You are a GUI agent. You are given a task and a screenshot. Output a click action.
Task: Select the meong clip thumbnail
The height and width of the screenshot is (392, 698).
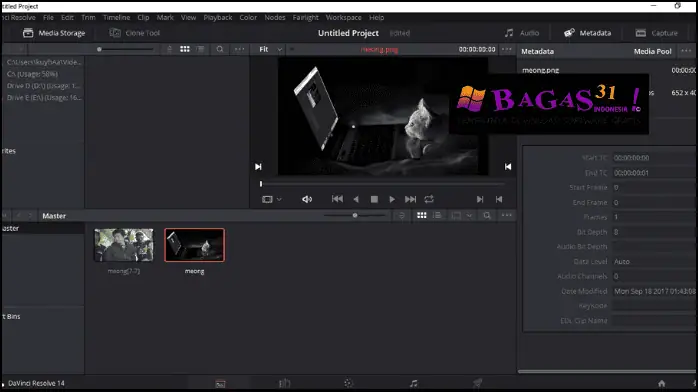[x=195, y=245]
